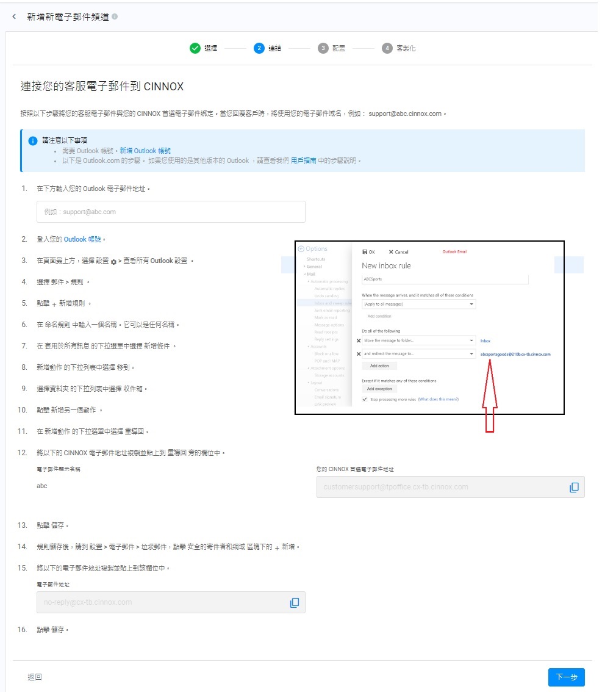Click the blue info icon beside 請注意以下事項

click(x=33, y=141)
